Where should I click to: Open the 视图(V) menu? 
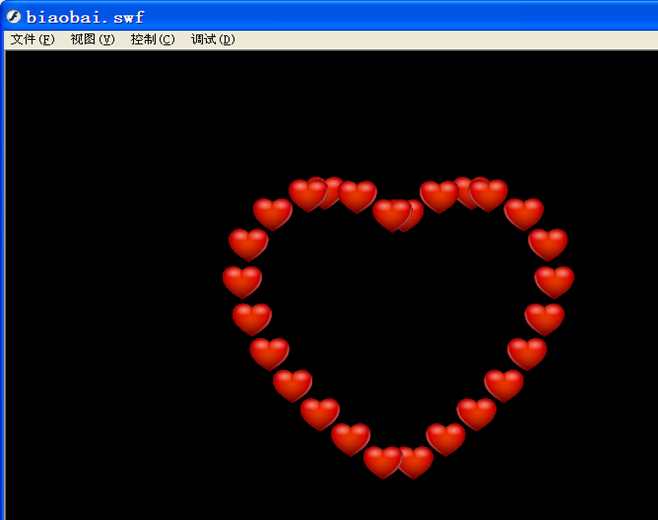point(92,39)
